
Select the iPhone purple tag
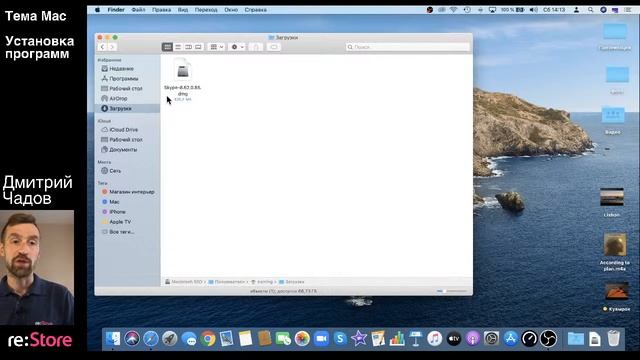(x=117, y=212)
